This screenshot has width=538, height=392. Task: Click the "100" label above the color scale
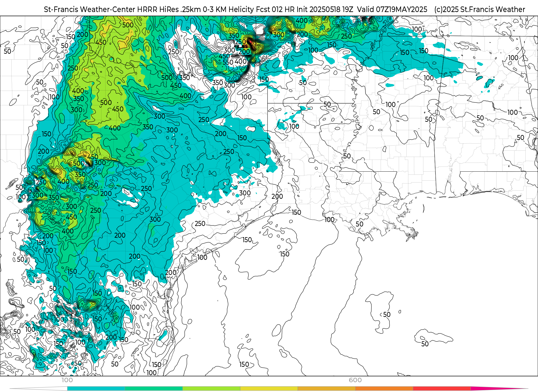(67, 380)
